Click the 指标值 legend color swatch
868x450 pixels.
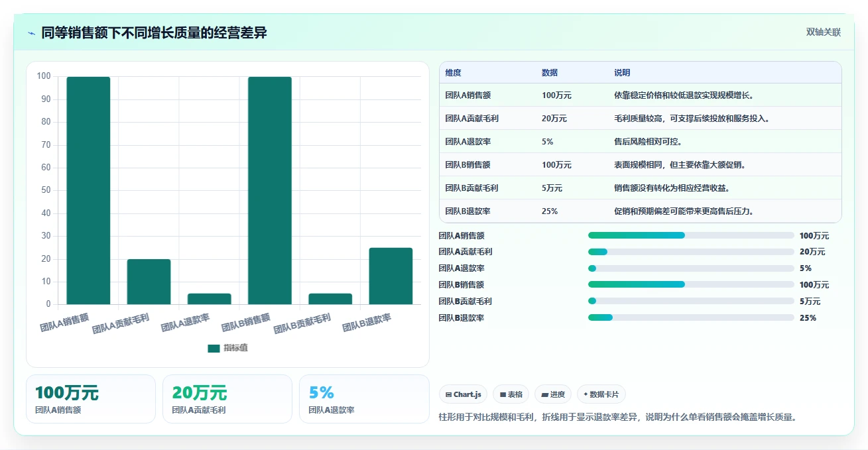click(x=214, y=348)
